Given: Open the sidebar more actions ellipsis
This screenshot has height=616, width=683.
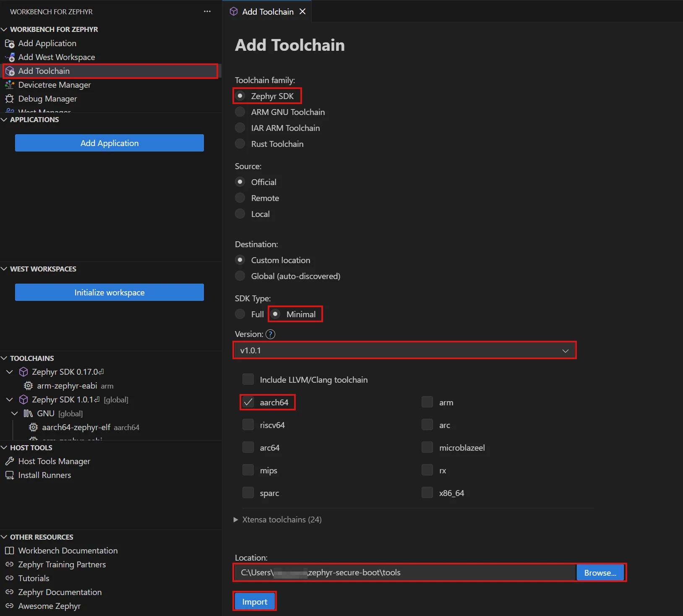Looking at the screenshot, I should (207, 12).
